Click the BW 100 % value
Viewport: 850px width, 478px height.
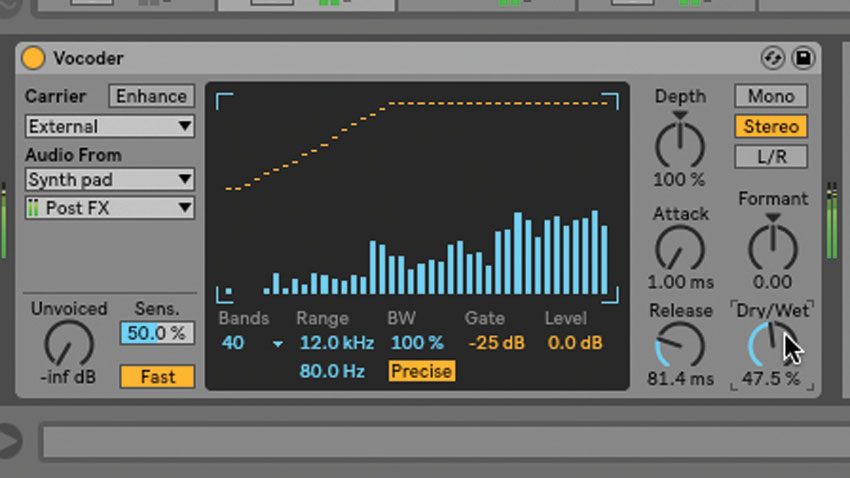pyautogui.click(x=417, y=343)
